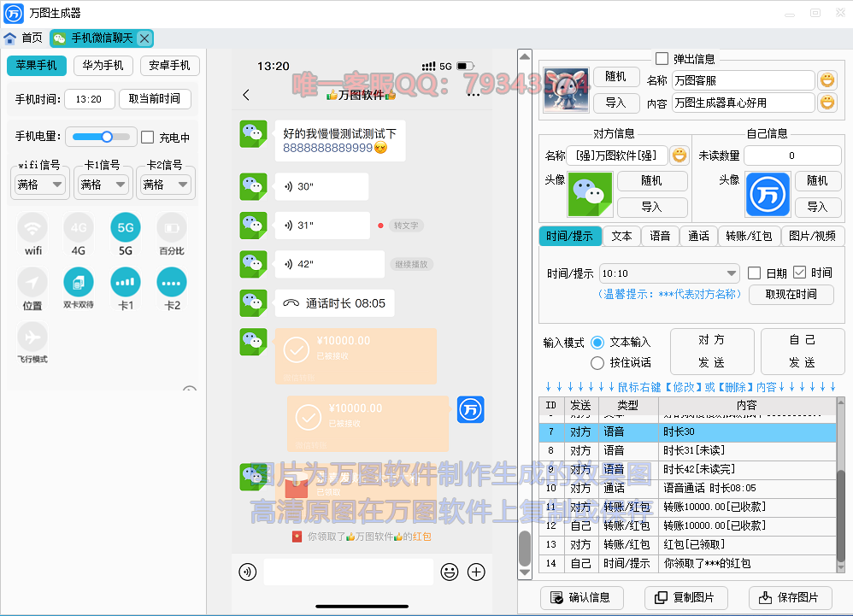Toggle the wifi status icon

coord(32,228)
